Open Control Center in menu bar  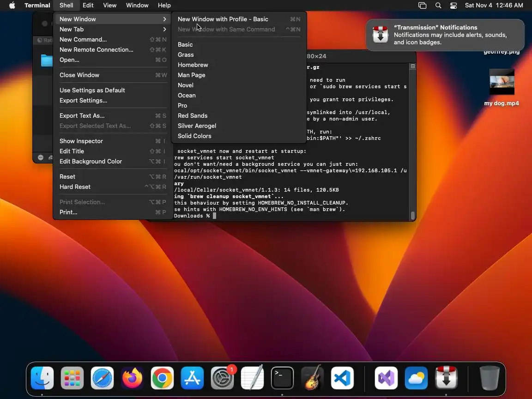tap(453, 6)
